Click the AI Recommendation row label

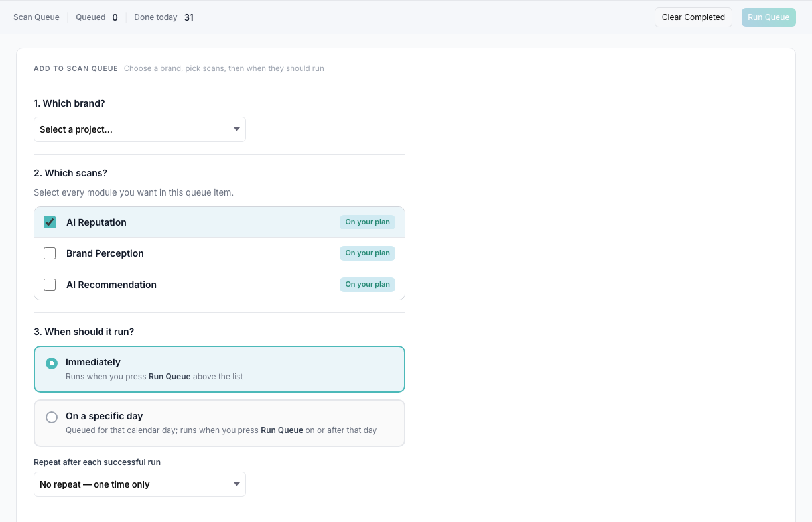pos(111,285)
